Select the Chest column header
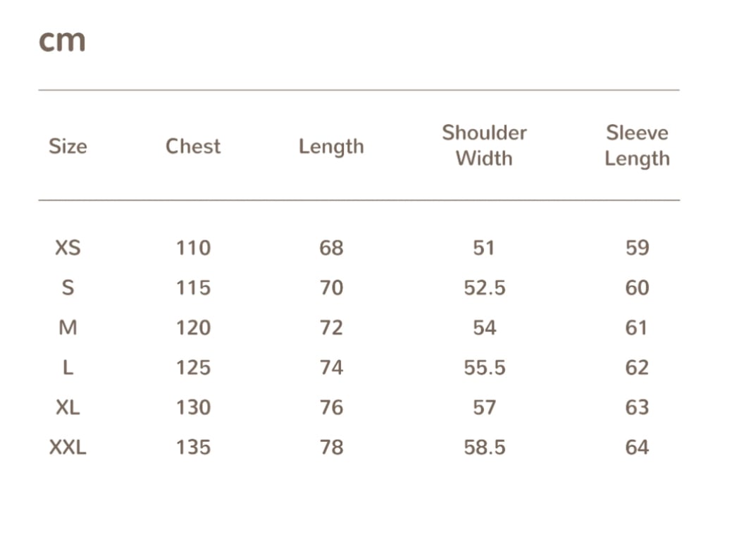Screen dimensions: 756x537 pyautogui.click(x=193, y=147)
